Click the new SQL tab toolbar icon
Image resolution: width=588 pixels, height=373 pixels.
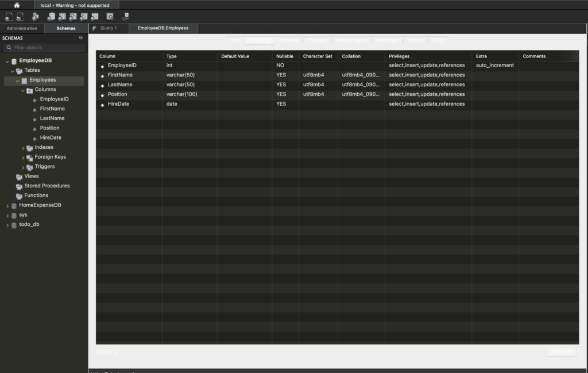[x=9, y=17]
